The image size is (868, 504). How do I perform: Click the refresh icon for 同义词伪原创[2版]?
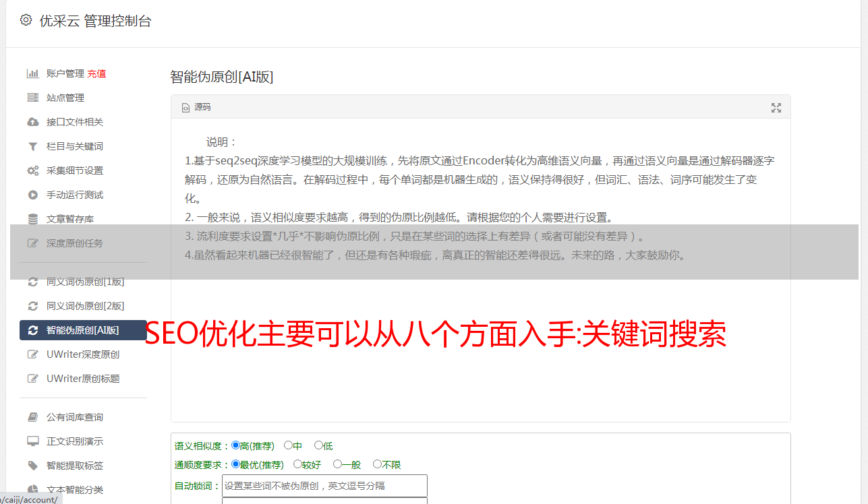pyautogui.click(x=32, y=306)
